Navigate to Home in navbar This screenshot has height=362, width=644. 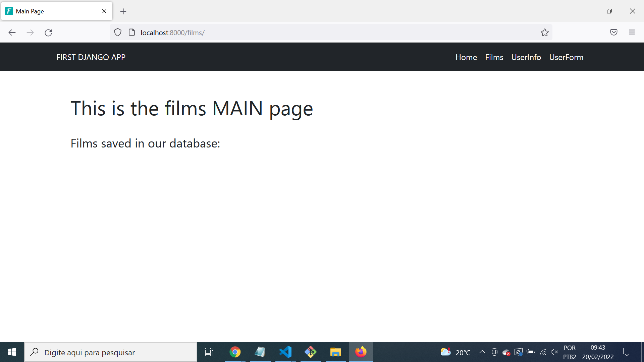click(x=466, y=57)
